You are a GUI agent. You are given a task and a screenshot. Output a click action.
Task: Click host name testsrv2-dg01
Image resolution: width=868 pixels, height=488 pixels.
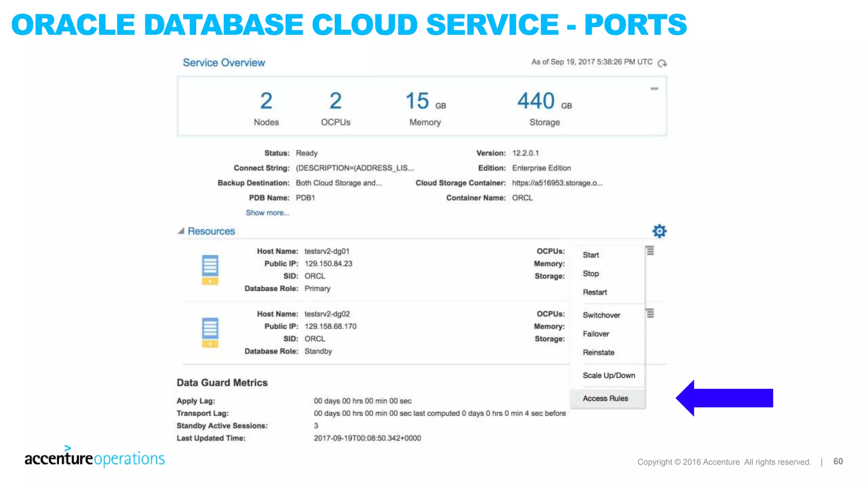327,252
